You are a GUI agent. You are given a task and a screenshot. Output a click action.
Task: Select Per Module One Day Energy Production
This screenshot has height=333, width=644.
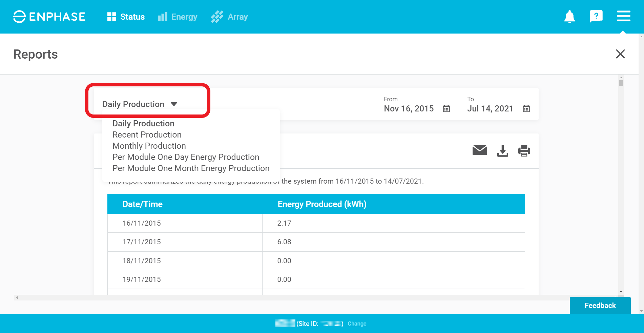tap(186, 157)
